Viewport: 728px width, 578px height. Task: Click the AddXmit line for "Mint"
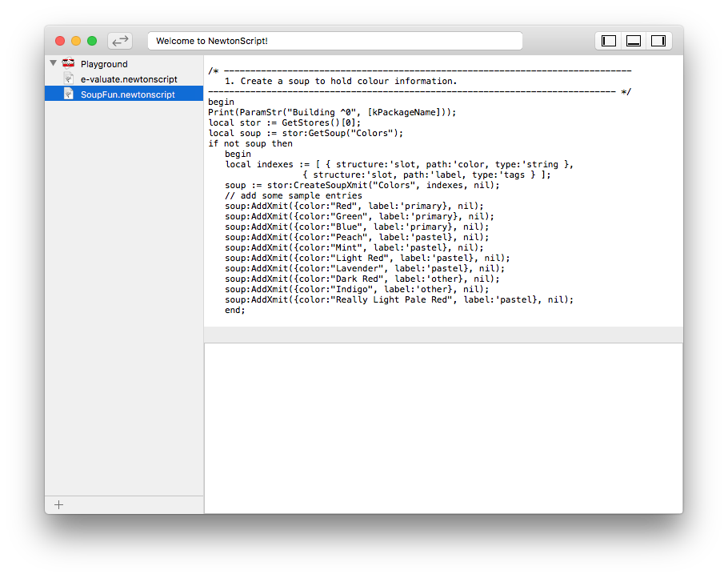[354, 247]
